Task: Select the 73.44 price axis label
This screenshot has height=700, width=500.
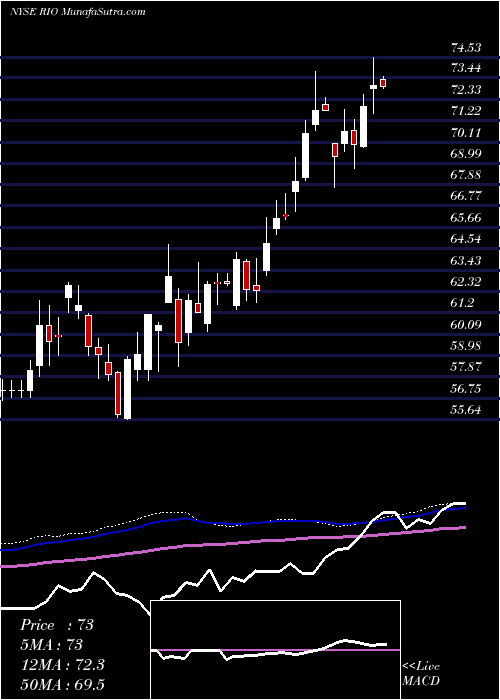Action: 467,68
